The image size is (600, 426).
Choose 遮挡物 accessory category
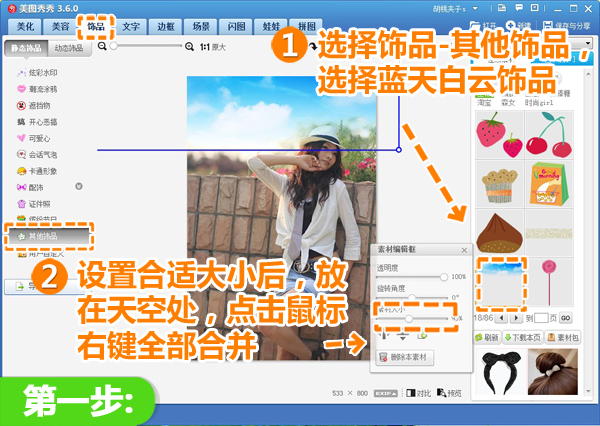34,106
